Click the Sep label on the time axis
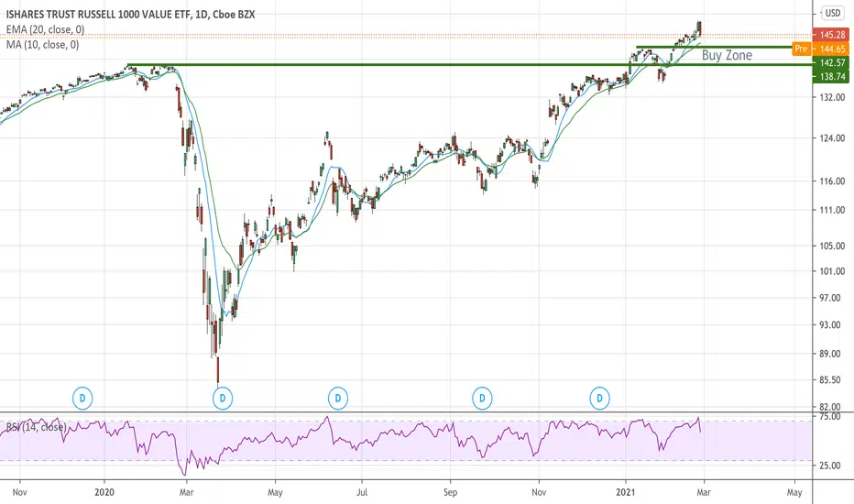854x504 pixels. pos(450,493)
